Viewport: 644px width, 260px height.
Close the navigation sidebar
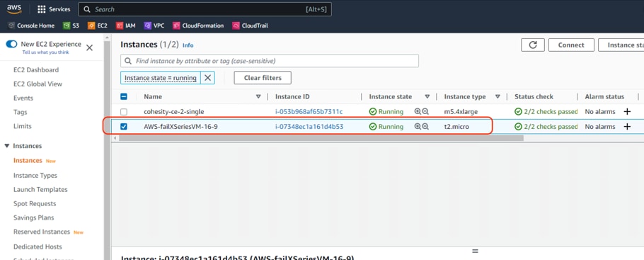click(x=89, y=47)
